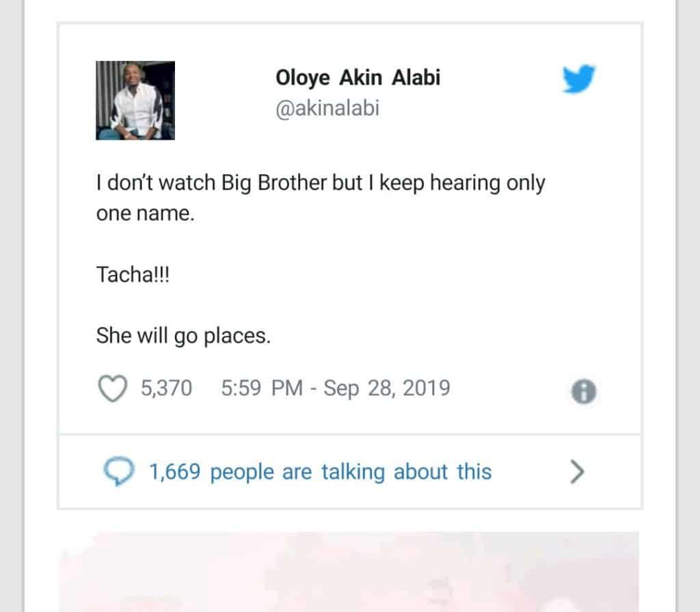The width and height of the screenshot is (700, 612).
Task: Click the 1,669 replies number
Action: (174, 473)
